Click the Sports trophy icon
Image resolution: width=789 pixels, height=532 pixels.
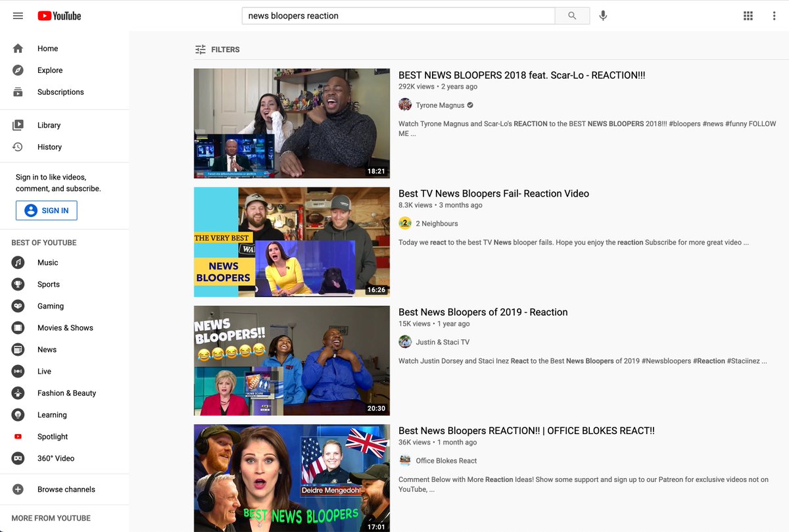18,284
